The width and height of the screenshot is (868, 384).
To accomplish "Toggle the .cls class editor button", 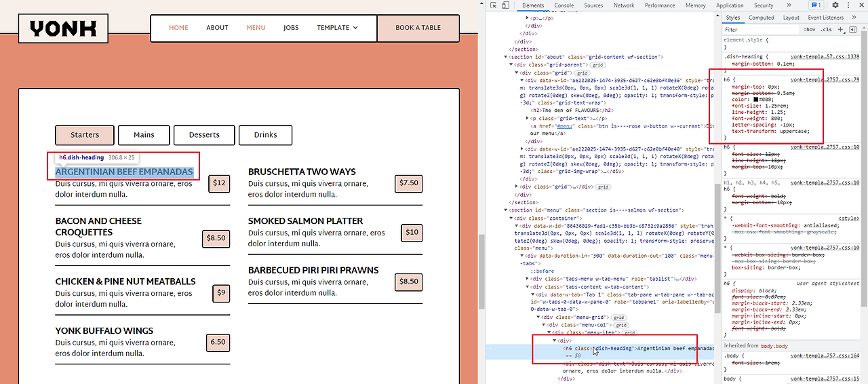I will (826, 29).
